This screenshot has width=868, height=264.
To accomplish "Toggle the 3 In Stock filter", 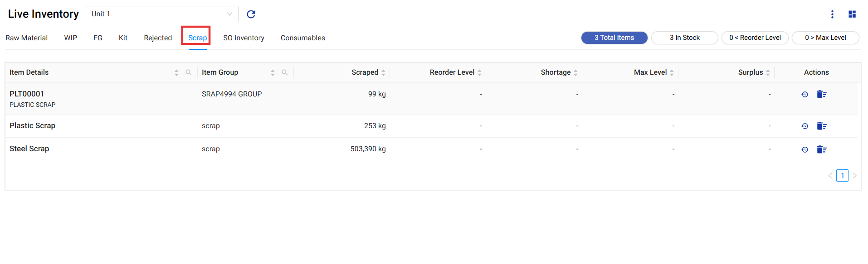I will pyautogui.click(x=684, y=38).
